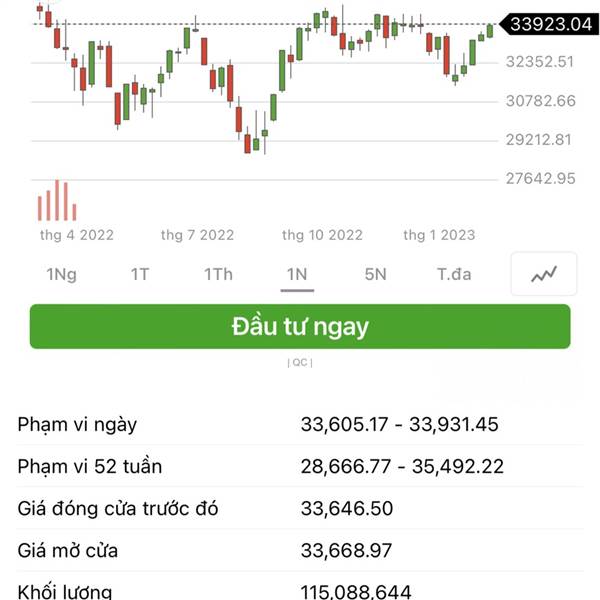Tap the red volume bars on chart
This screenshot has height=600, width=600.
tap(57, 201)
